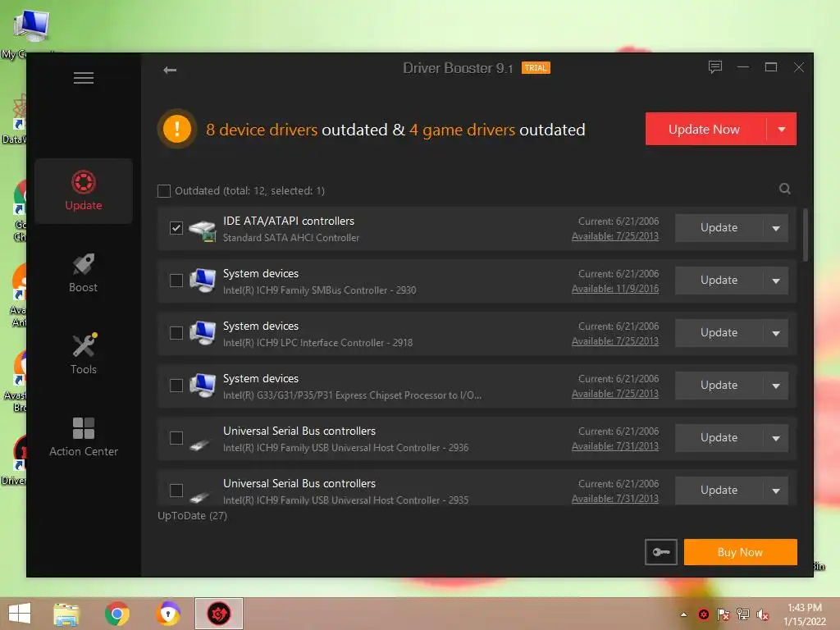Update the USB Host Controller 2935 driver

tap(719, 491)
